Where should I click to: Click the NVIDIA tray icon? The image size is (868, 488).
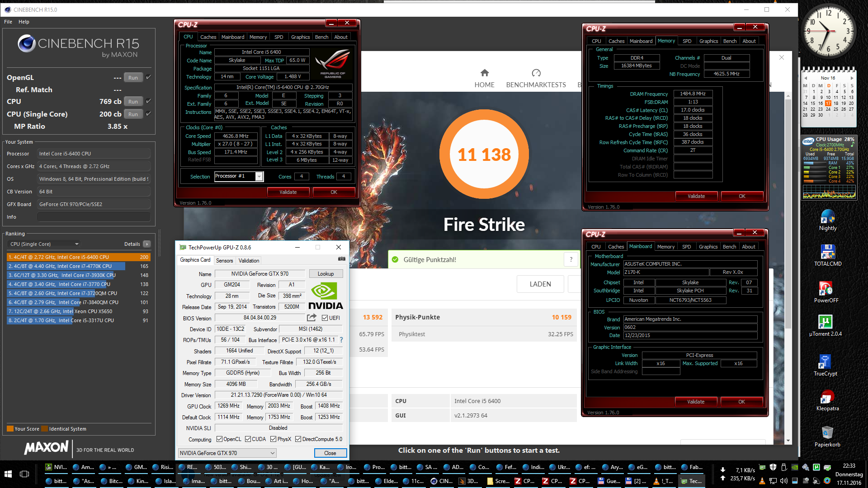[795, 467]
